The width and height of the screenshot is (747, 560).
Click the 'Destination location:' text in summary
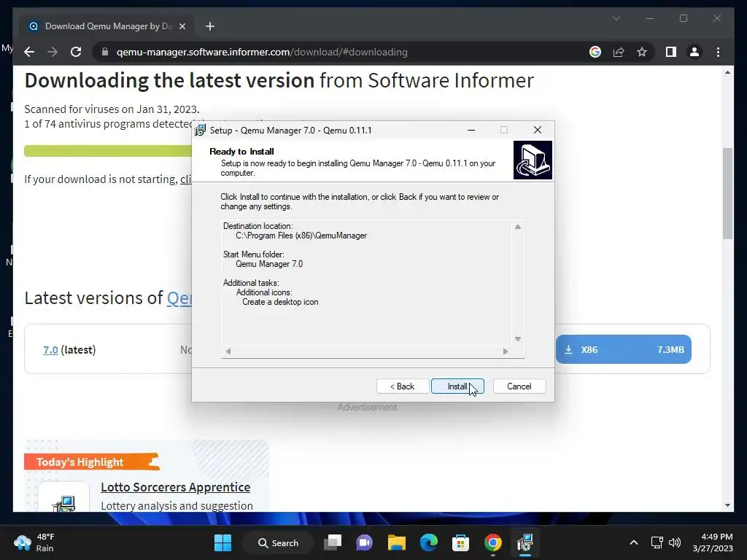pyautogui.click(x=258, y=226)
